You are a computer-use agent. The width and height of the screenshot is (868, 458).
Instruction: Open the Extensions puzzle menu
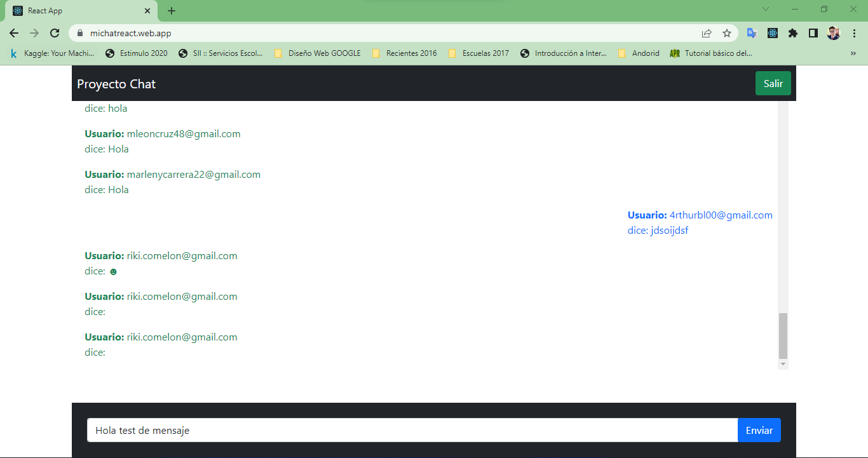pos(792,33)
